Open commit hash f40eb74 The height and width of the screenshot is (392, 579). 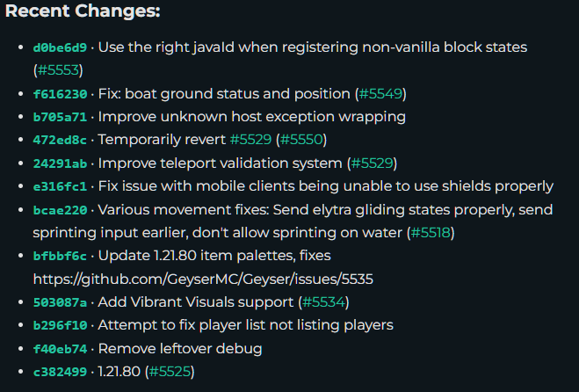(x=60, y=349)
